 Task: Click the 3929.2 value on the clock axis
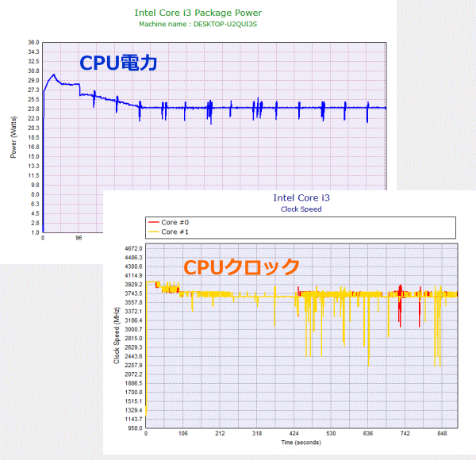(x=133, y=285)
